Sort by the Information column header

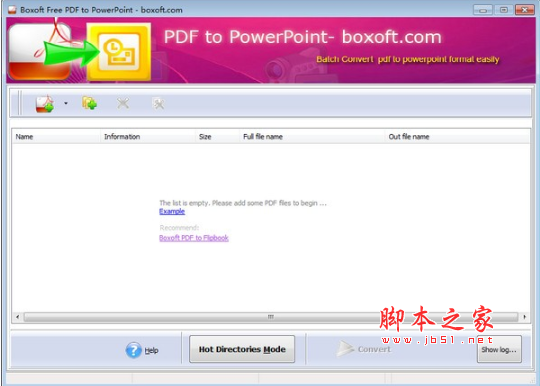147,137
